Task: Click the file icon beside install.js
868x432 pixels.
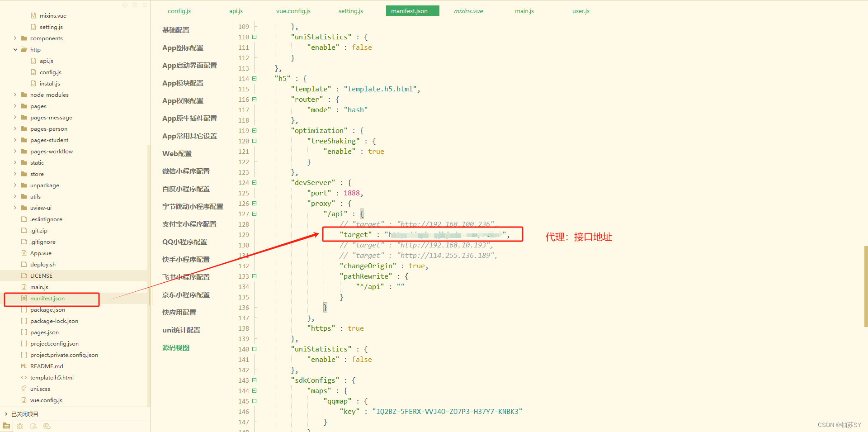Action: click(x=33, y=83)
